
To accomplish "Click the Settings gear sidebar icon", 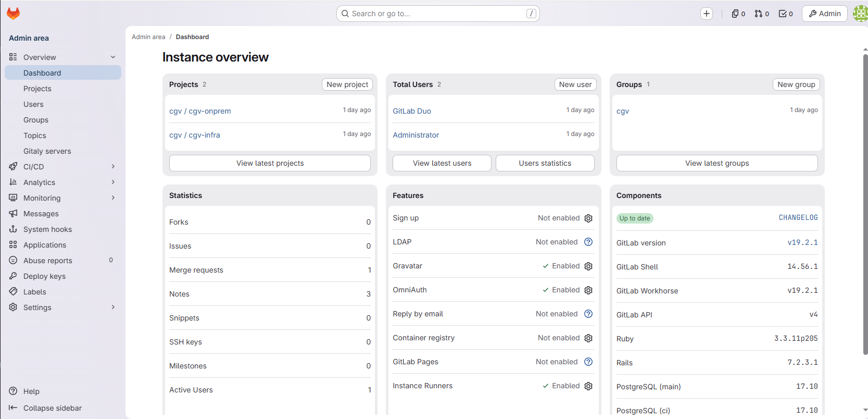I will (x=13, y=307).
